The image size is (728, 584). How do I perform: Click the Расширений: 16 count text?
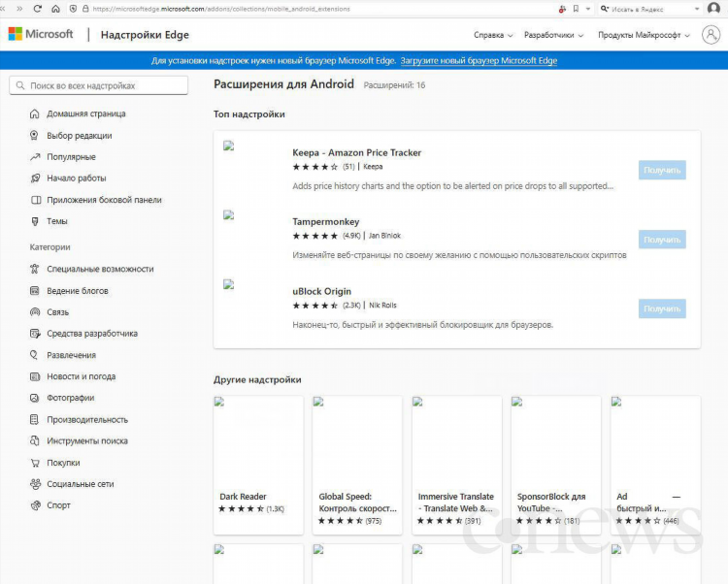[x=394, y=85]
